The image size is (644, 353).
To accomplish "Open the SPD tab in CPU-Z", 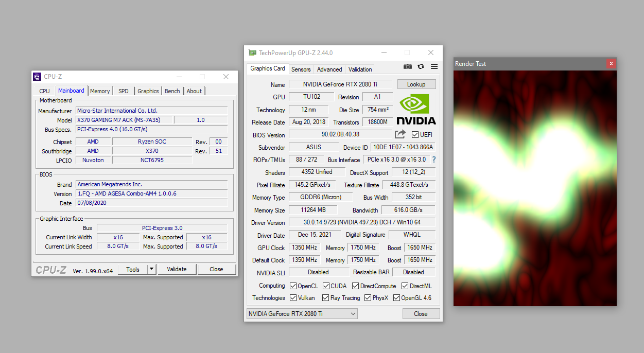I will coord(124,91).
